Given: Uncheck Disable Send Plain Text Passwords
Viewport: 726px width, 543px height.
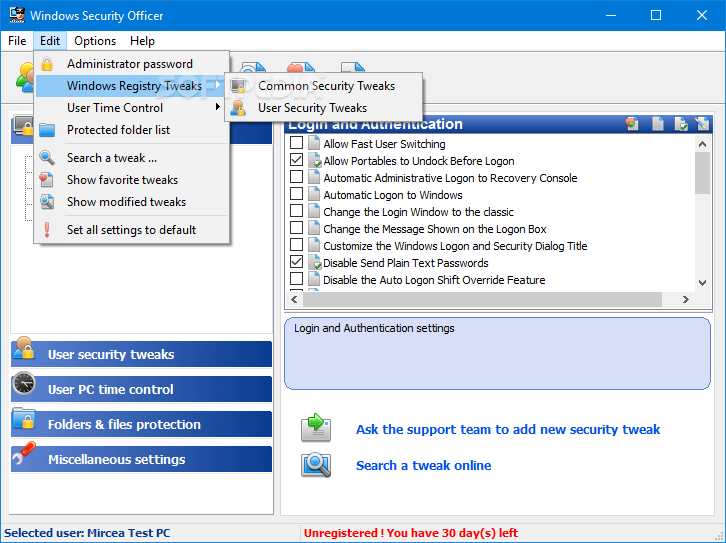Looking at the screenshot, I should (x=296, y=262).
